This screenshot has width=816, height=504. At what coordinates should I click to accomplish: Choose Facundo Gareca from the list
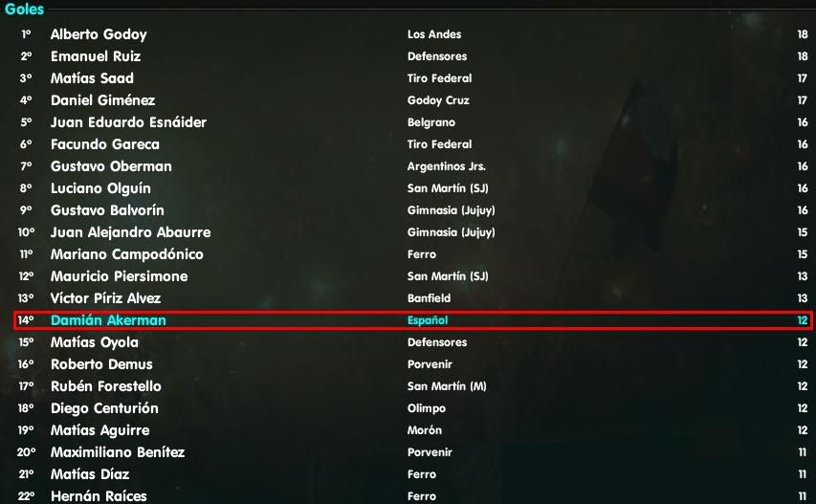point(105,144)
